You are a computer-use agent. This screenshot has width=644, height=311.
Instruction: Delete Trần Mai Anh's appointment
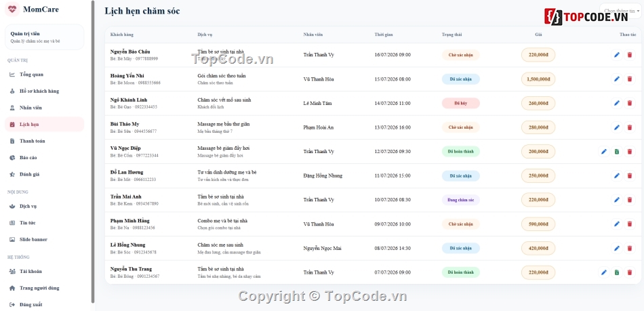click(630, 200)
